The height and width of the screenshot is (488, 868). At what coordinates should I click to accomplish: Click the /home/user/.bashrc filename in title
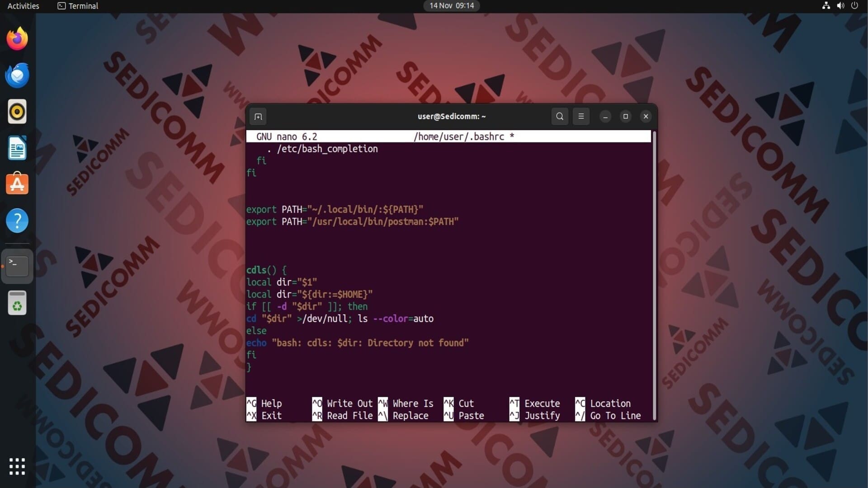tap(459, 136)
